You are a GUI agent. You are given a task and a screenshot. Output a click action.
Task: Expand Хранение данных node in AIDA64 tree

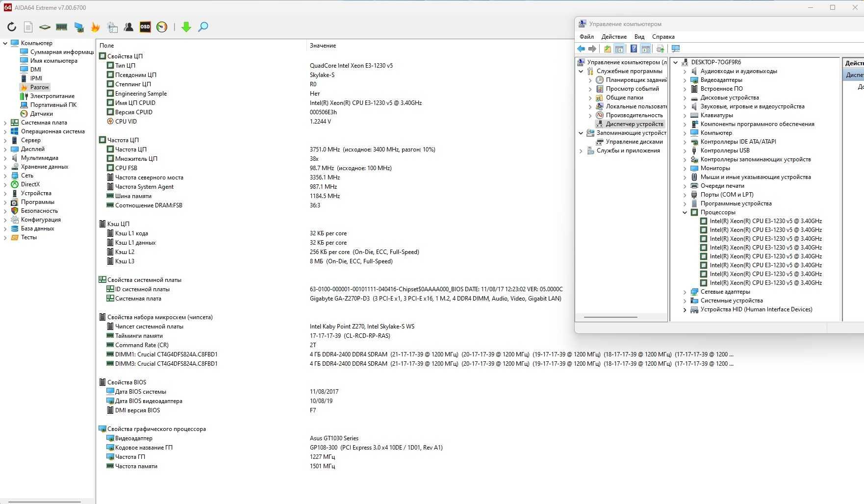click(x=5, y=167)
